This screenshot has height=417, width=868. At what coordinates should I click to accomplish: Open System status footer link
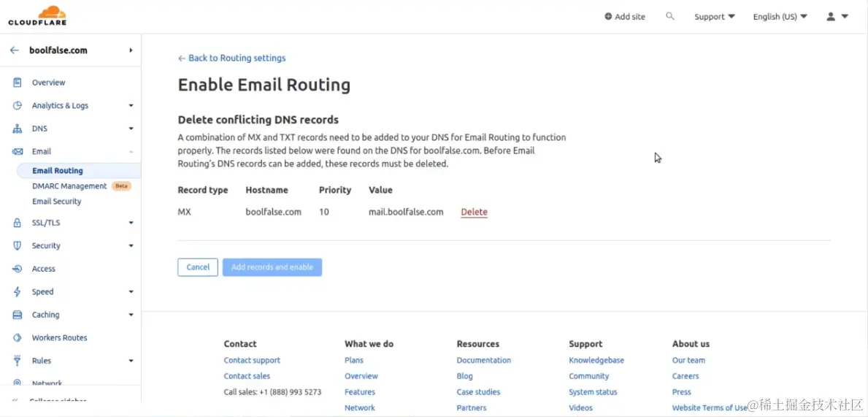593,391
